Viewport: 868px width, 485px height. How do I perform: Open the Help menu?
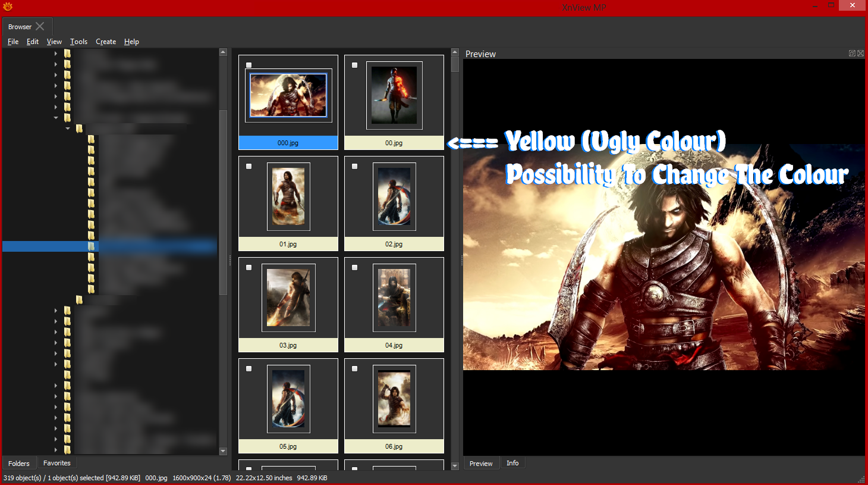coord(131,42)
